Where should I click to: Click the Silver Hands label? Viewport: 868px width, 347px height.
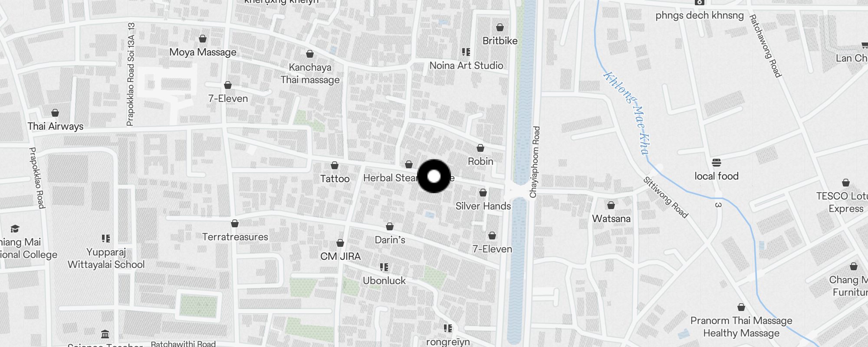pyautogui.click(x=483, y=206)
